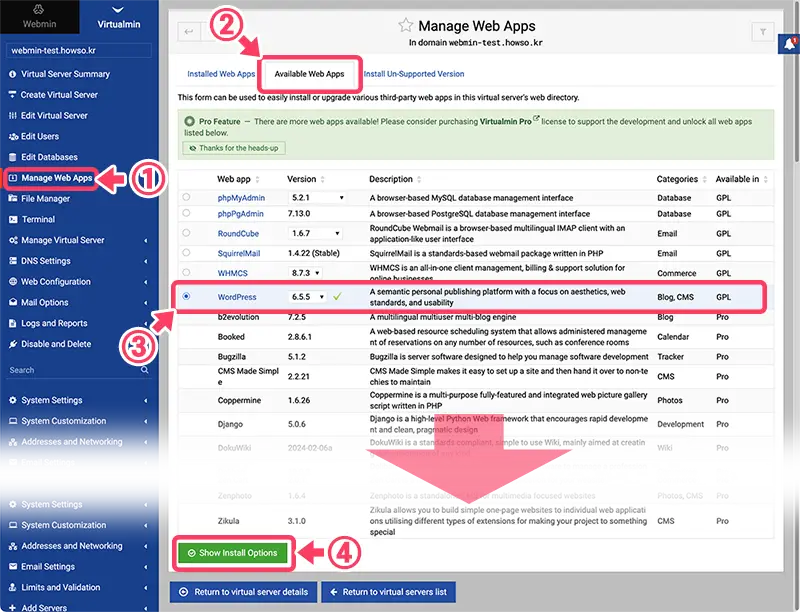This screenshot has width=800, height=612.
Task: Open the notifications bell icon
Action: [x=789, y=44]
